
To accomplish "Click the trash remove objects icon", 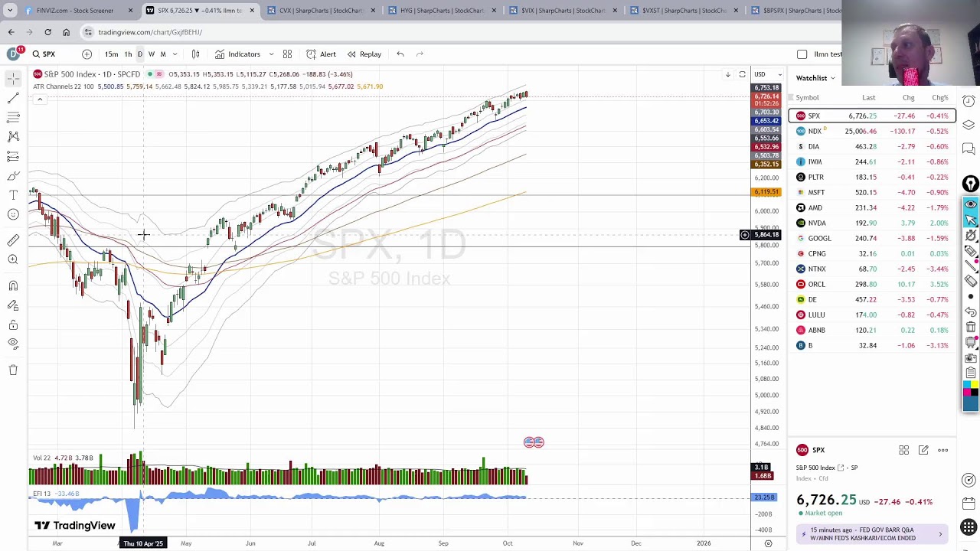I will (x=13, y=370).
